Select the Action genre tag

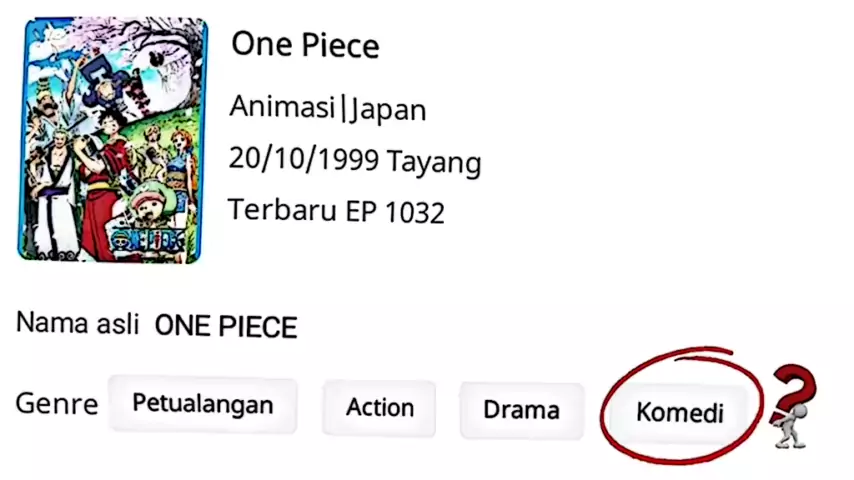379,408
